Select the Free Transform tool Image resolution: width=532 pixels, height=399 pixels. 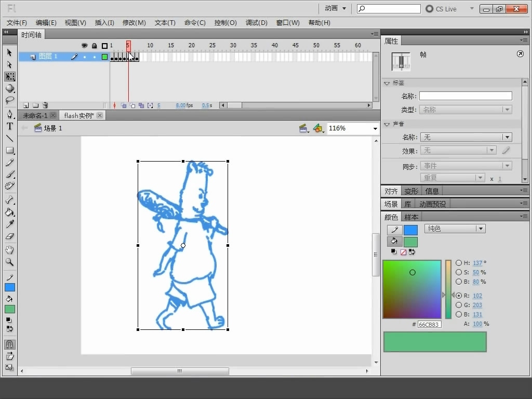9,77
